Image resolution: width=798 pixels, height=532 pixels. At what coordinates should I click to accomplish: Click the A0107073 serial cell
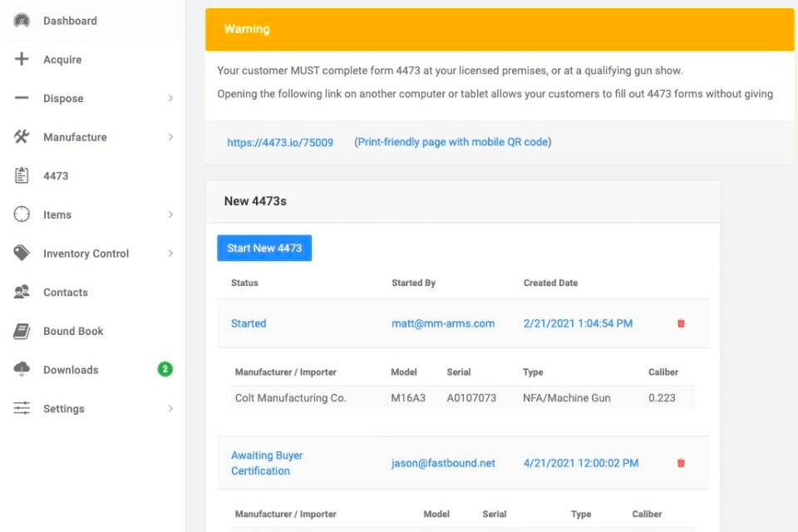(471, 397)
